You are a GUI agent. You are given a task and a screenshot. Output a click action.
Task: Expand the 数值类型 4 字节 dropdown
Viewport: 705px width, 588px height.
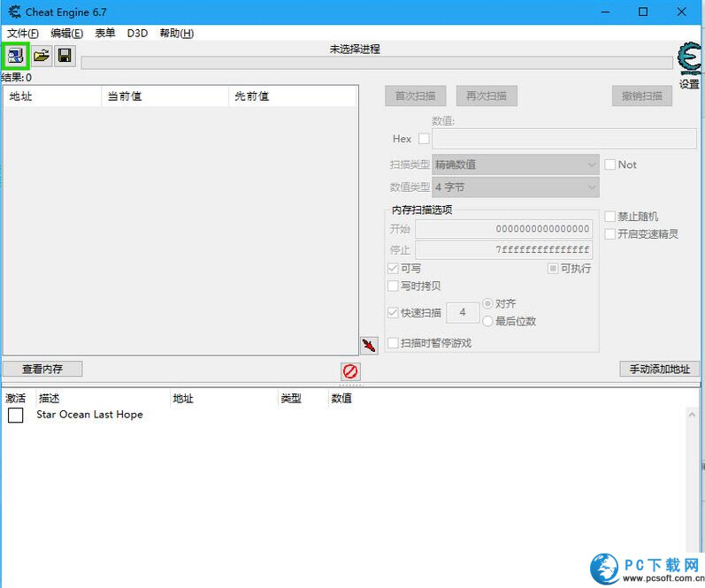516,187
